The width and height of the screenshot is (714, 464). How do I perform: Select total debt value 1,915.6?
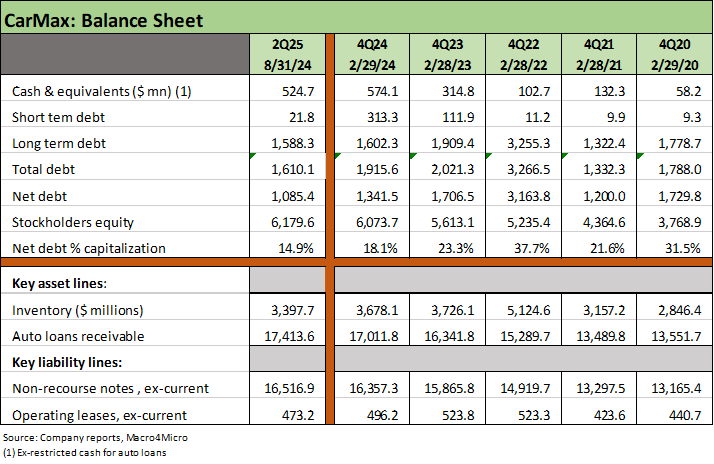pyautogui.click(x=377, y=169)
